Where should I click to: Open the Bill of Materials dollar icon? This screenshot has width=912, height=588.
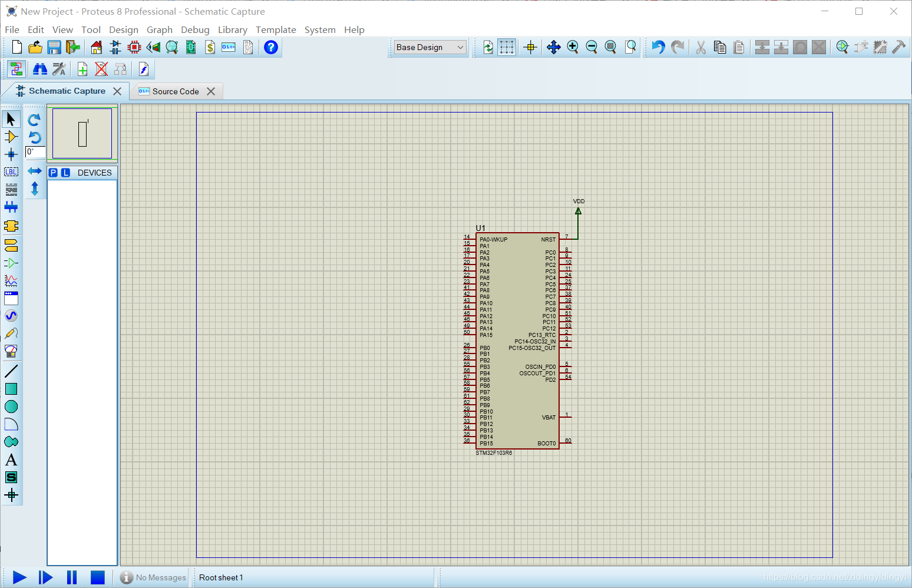(x=210, y=47)
